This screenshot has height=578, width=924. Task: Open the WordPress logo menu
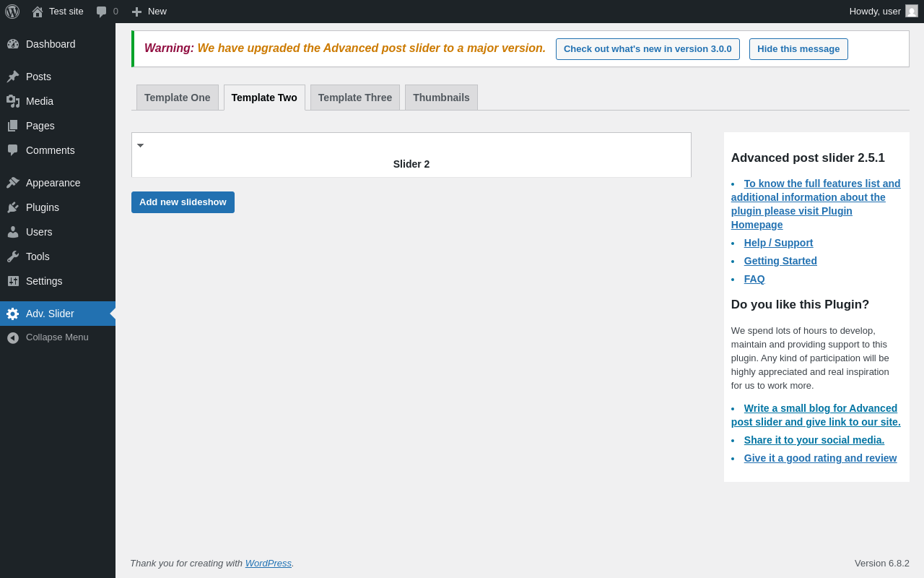12,12
